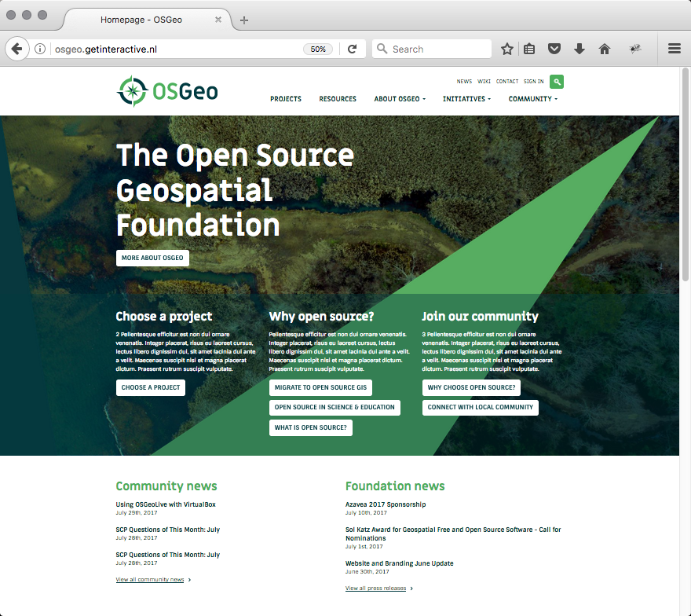Expand the Initiatives dropdown menu
This screenshot has height=616, width=691.
click(466, 99)
